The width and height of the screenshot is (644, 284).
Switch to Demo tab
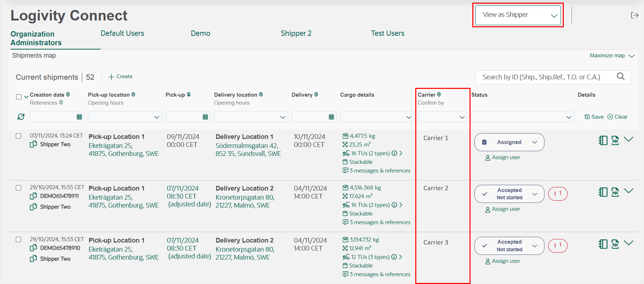pyautogui.click(x=200, y=33)
